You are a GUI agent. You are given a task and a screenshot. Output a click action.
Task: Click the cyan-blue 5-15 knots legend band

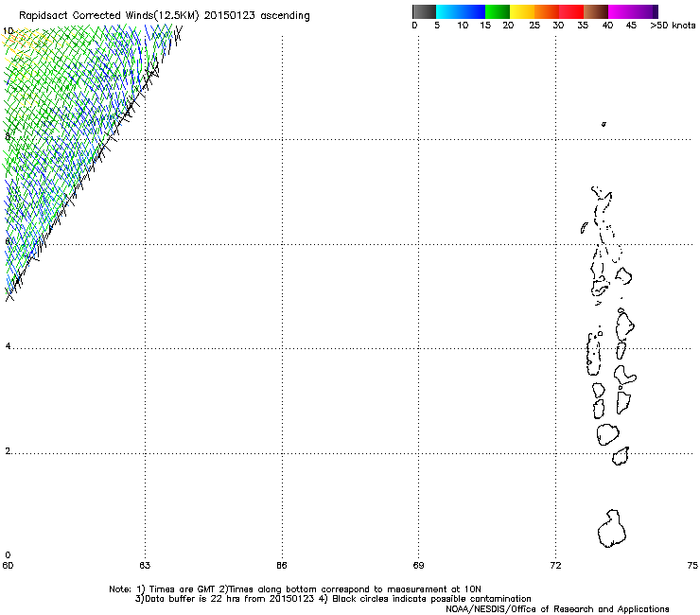click(461, 11)
